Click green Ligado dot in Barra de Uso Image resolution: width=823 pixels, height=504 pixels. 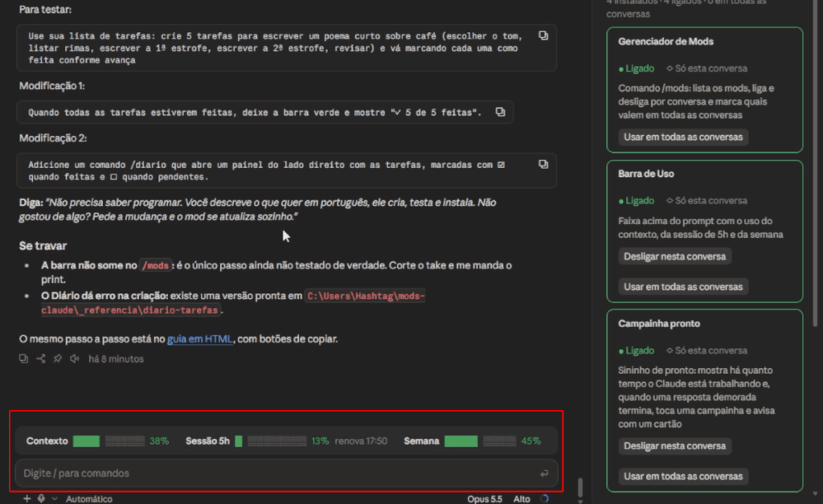(621, 201)
